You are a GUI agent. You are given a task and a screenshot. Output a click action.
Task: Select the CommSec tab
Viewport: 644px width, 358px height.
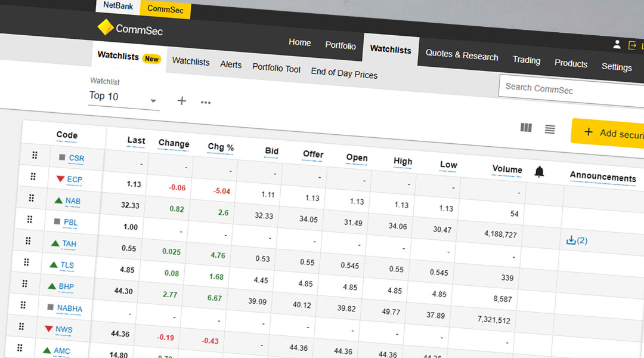165,9
